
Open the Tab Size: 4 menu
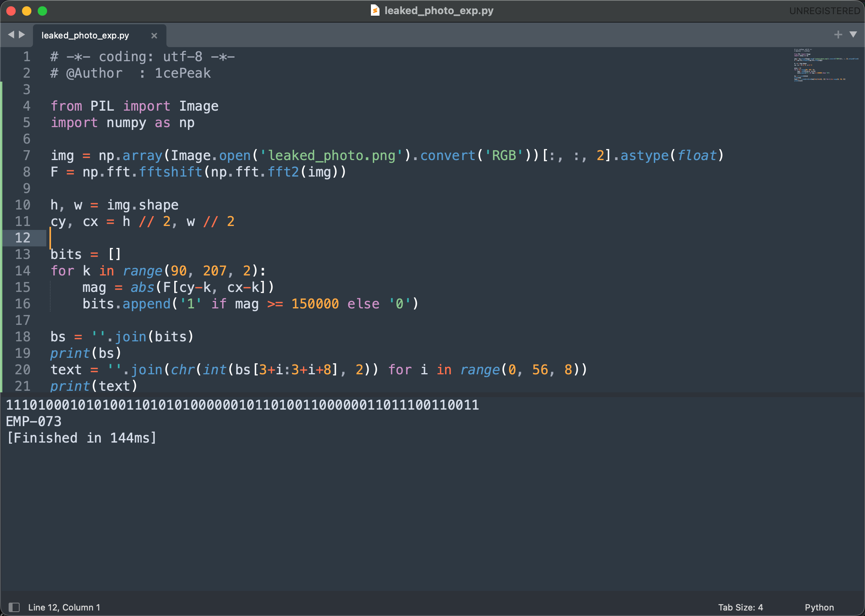coord(740,607)
